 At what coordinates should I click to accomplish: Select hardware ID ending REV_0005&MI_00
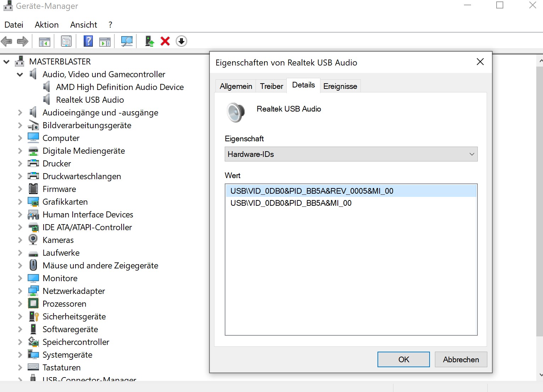351,191
